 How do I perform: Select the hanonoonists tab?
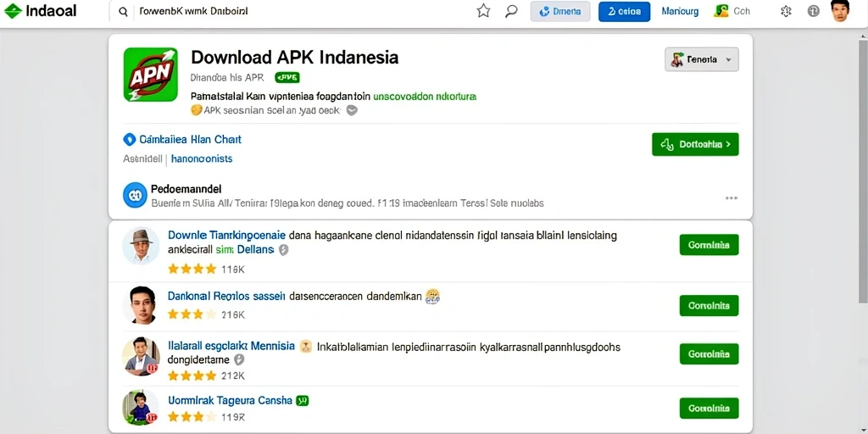click(202, 159)
